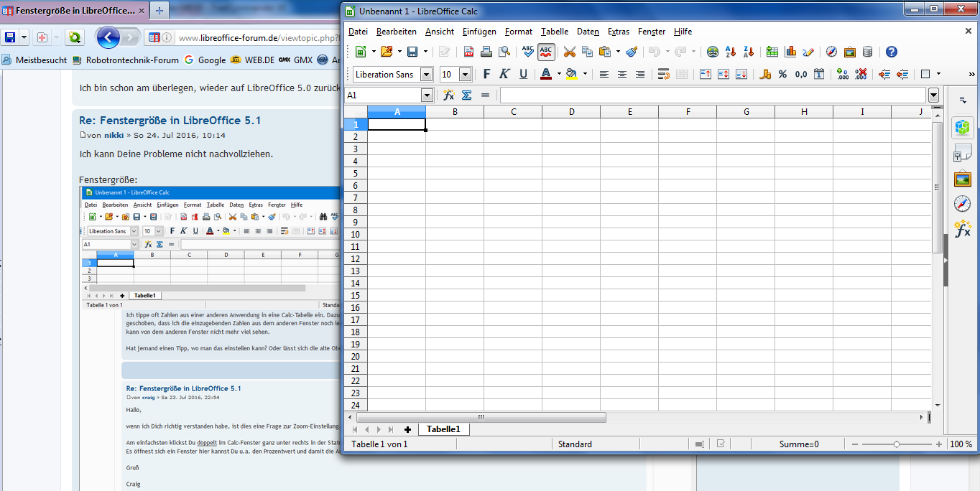Viewport: 980px width, 491px height.
Task: Center cell content horizontally
Action: [x=622, y=74]
